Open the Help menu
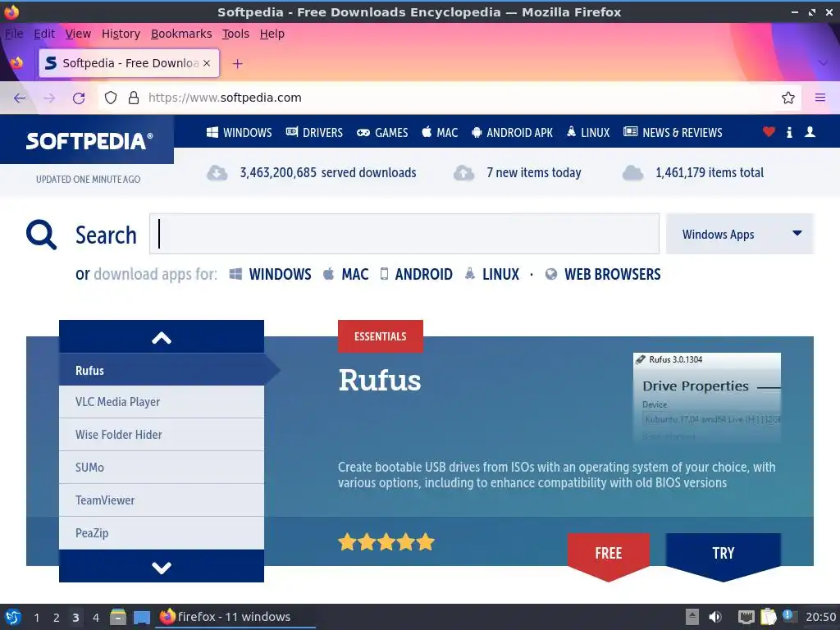840x630 pixels. tap(272, 34)
